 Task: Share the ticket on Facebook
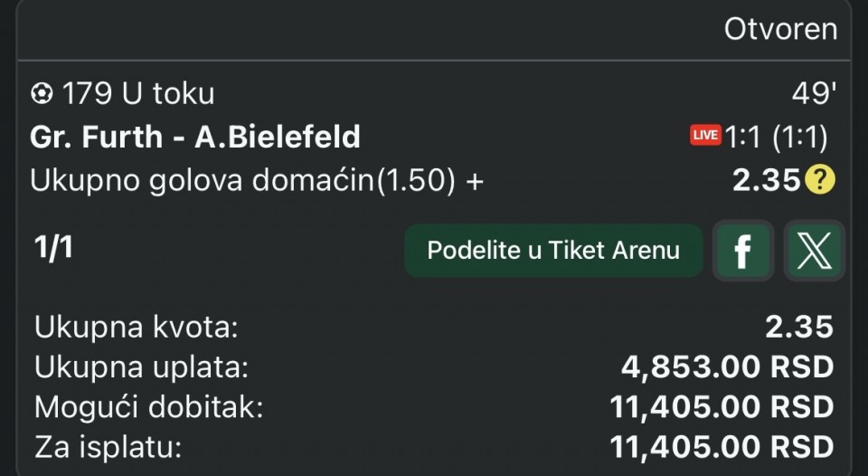pos(742,250)
